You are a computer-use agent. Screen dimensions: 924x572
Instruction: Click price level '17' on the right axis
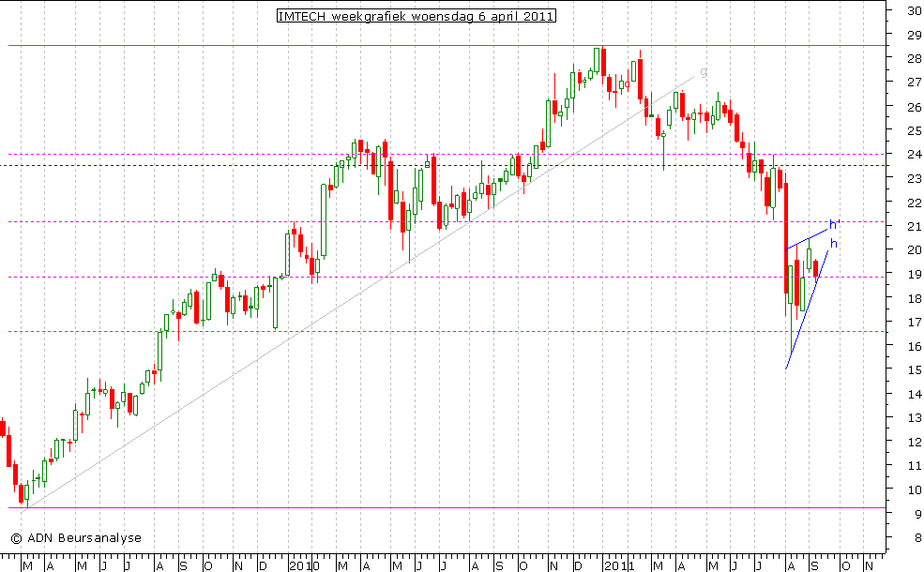click(x=914, y=323)
